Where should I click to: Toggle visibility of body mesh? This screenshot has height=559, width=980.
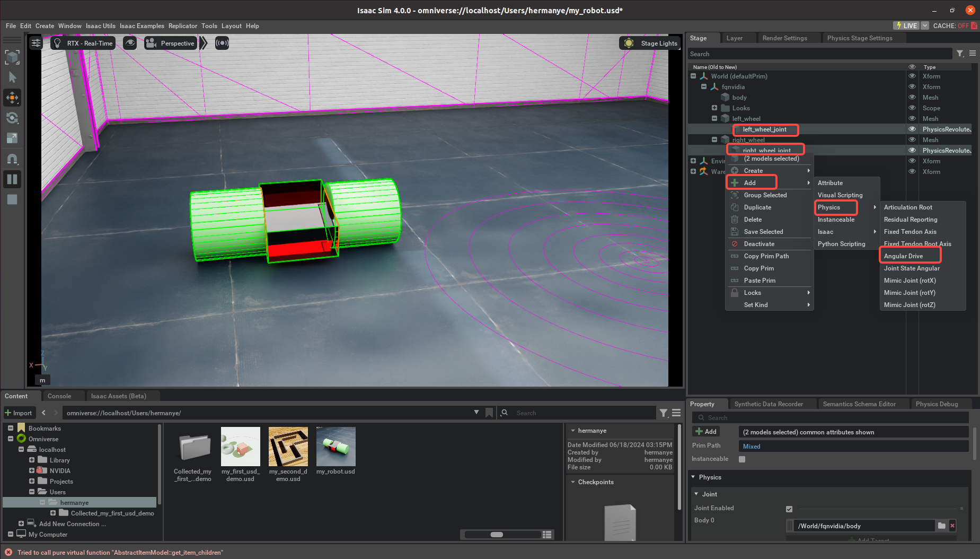[912, 98]
